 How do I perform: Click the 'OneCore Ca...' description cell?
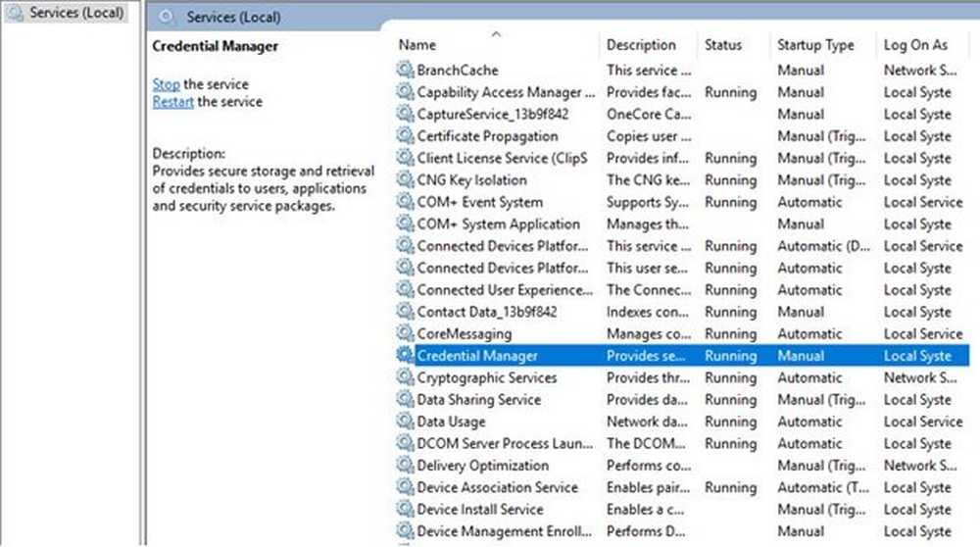click(648, 114)
